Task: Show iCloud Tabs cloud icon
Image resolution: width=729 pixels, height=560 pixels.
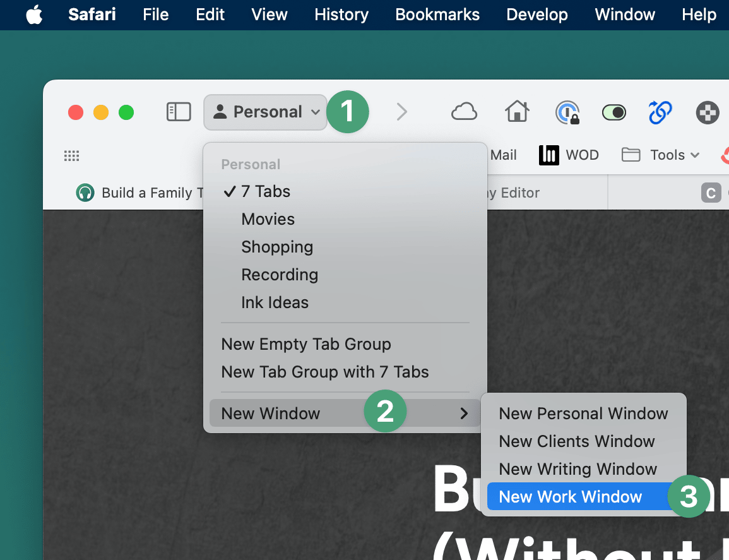Action: pyautogui.click(x=464, y=112)
